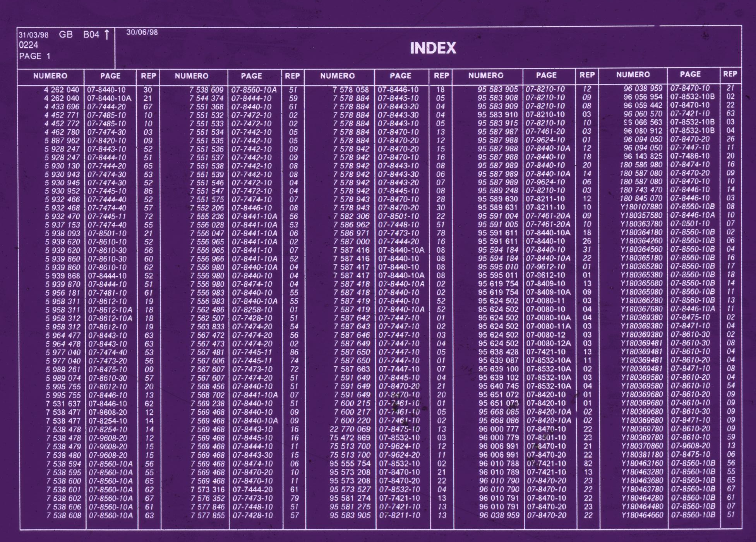
Task: Select number 5 988 261
Action: (63, 369)
